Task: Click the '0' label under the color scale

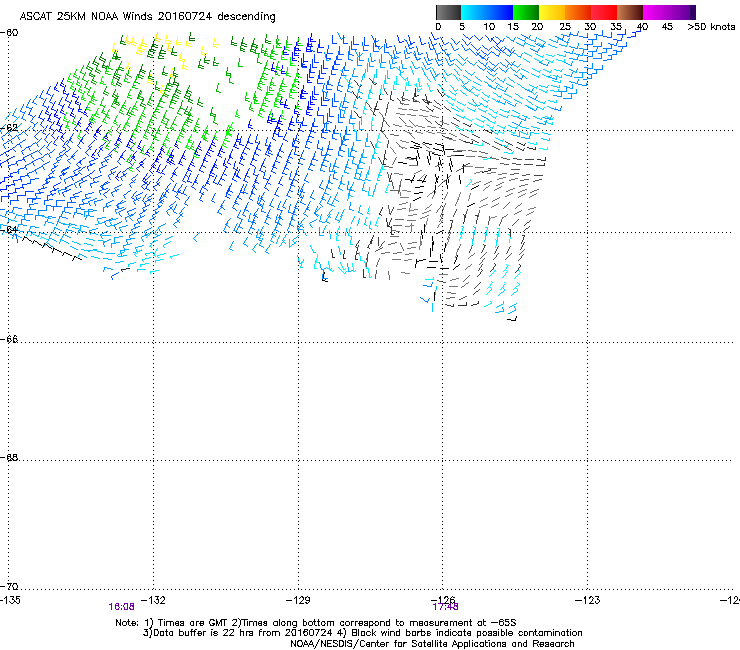Action: click(x=438, y=27)
